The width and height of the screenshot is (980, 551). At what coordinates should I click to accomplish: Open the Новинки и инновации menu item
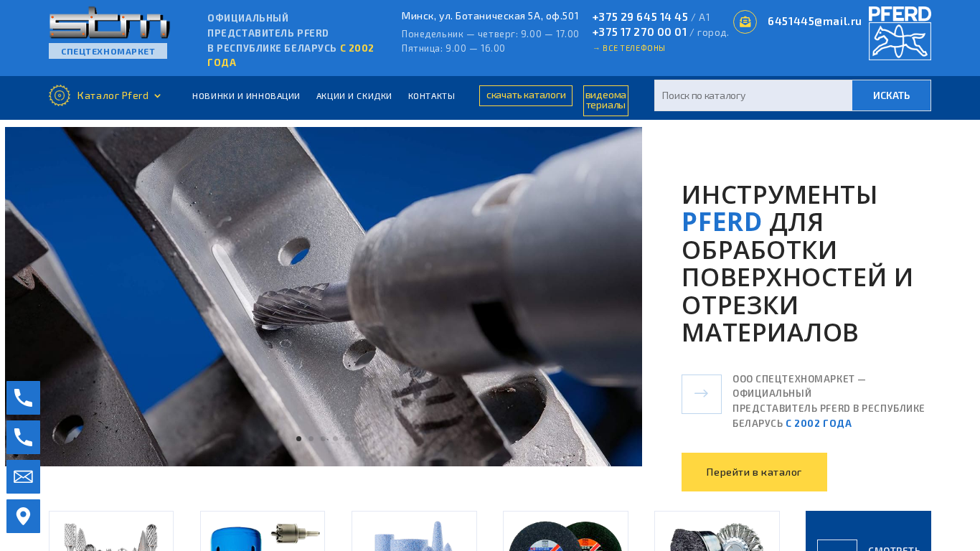coord(246,96)
